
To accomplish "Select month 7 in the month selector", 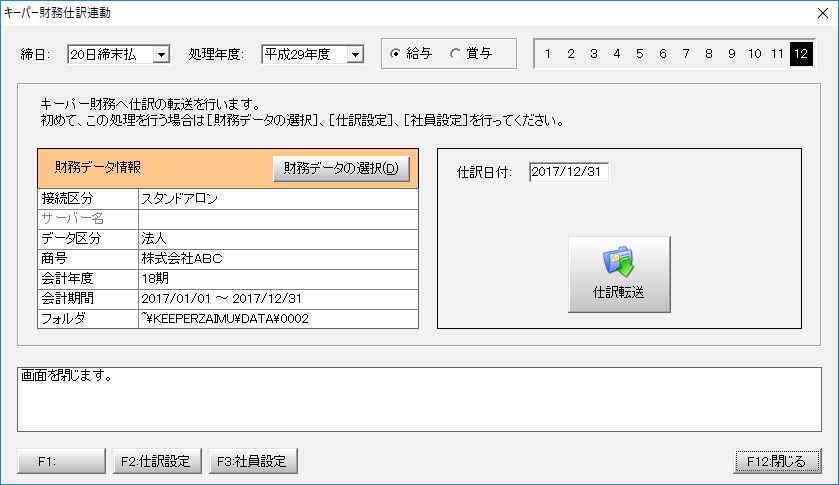I will point(685,54).
